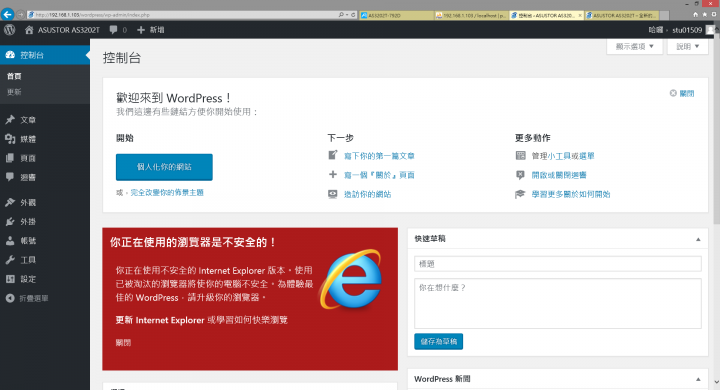
Task: Open the ASUSTOR AS3202T site home icon
Action: click(29, 30)
